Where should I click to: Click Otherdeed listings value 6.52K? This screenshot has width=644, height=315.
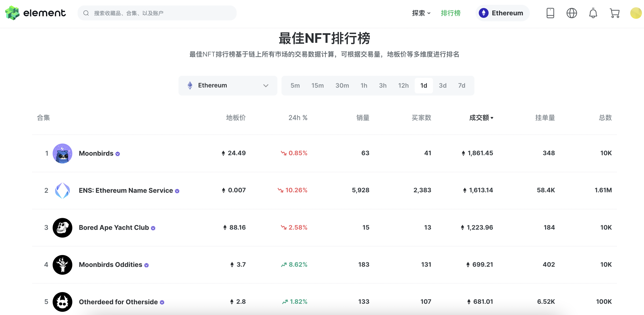point(546,301)
